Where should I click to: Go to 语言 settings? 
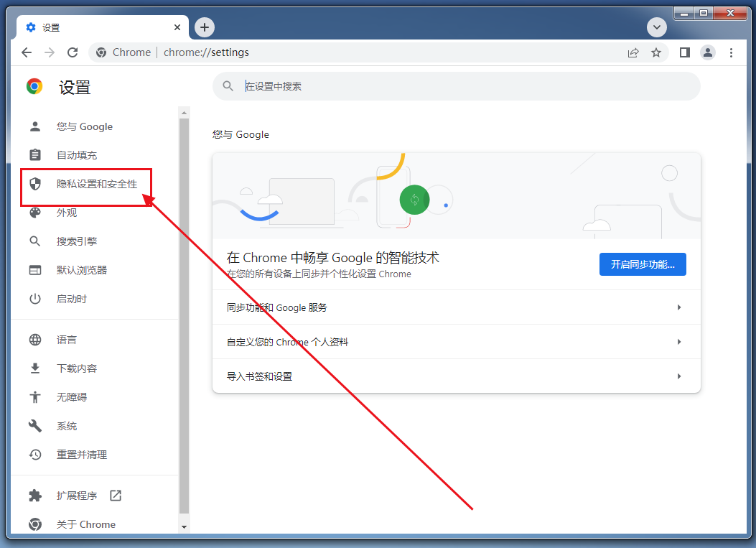click(67, 340)
